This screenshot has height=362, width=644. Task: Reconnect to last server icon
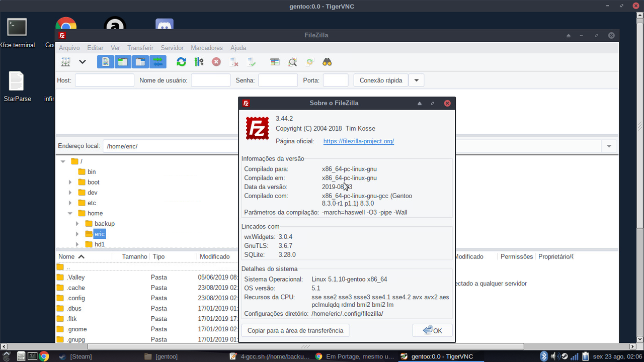pos(252,62)
